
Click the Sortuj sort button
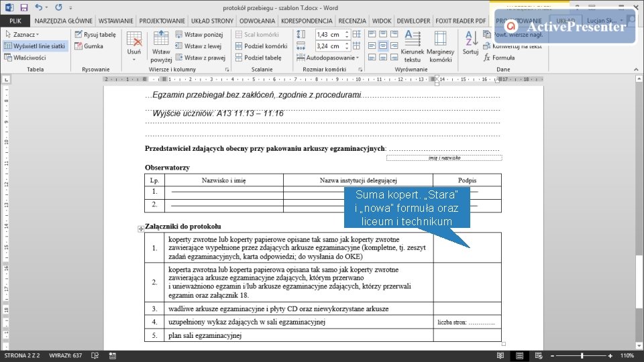470,43
